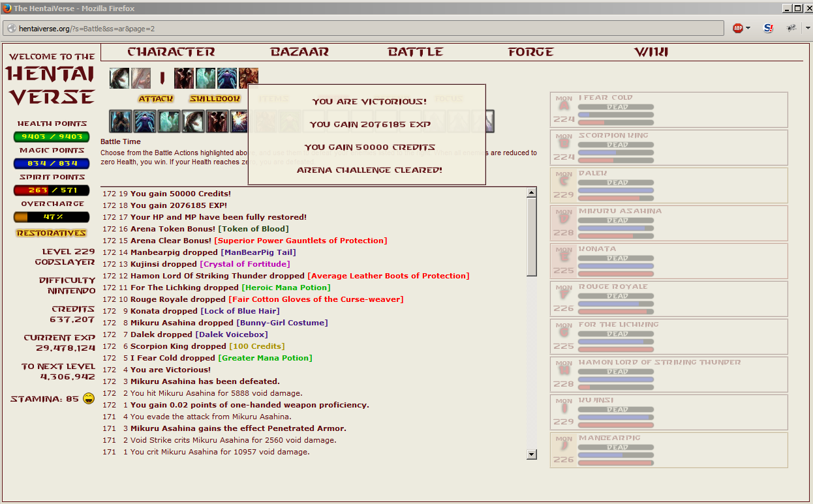Click the red Spirit Points bar
Viewport: 813px width, 504px height.
pyautogui.click(x=52, y=190)
